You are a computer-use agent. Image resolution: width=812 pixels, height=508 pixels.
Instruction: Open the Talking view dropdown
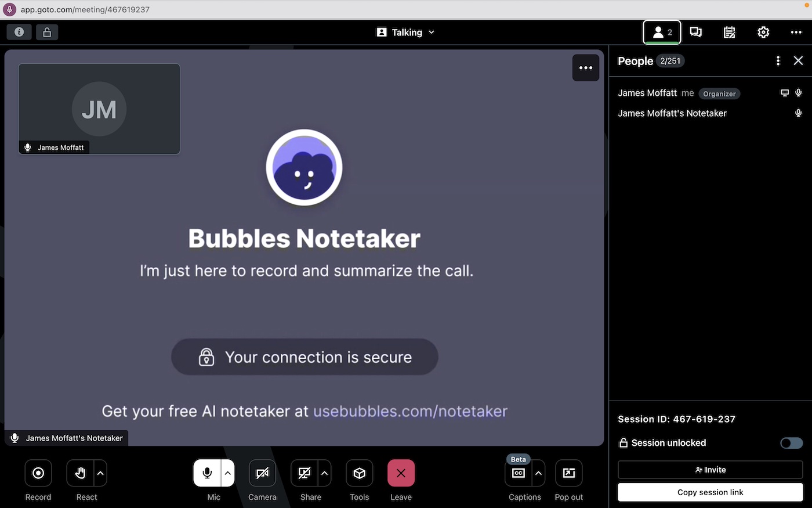pyautogui.click(x=405, y=33)
